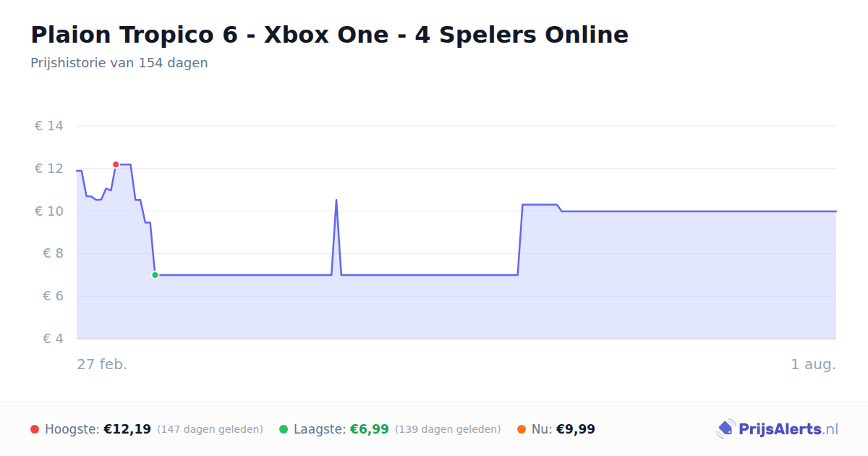Click the 1 aug. end date label
Viewport: 868px width, 456px height.
click(814, 364)
